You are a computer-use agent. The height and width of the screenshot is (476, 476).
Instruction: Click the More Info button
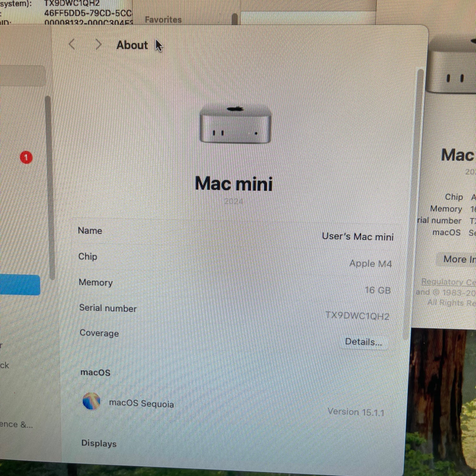point(459,259)
